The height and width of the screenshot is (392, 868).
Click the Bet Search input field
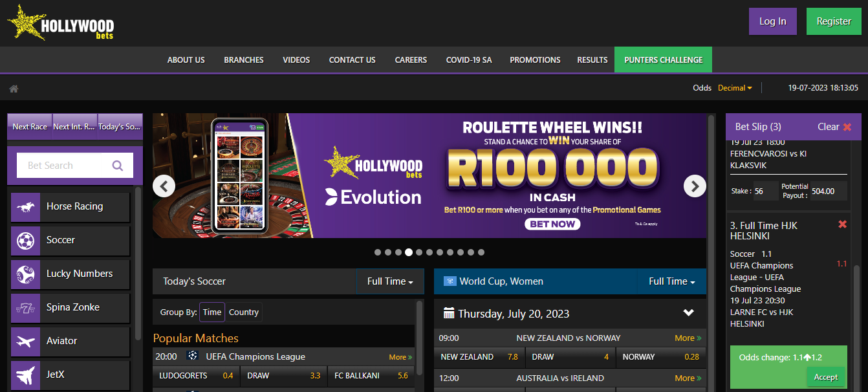coord(65,166)
